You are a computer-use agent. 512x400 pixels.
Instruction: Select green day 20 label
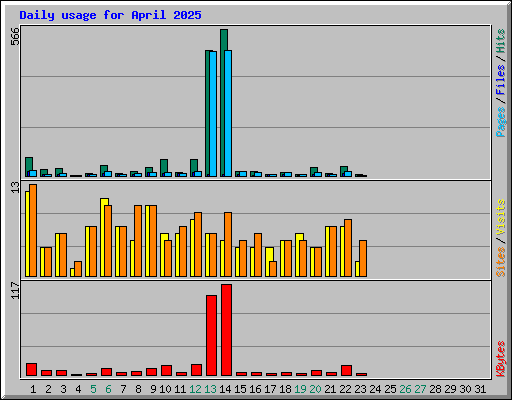(x=315, y=389)
